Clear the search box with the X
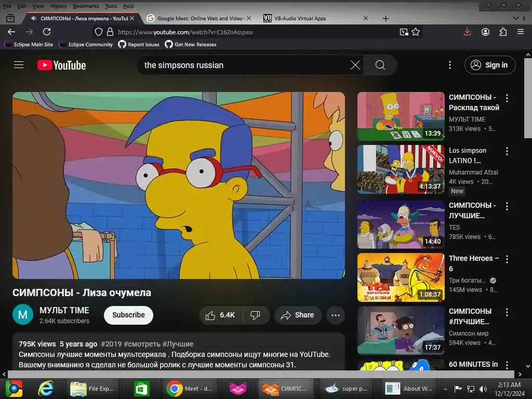Image resolution: width=532 pixels, height=399 pixels. tap(355, 65)
